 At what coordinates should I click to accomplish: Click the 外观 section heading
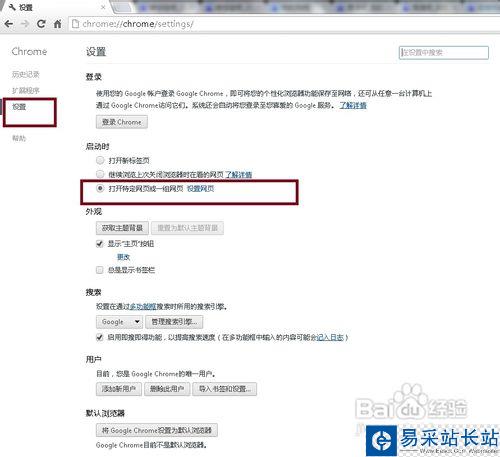pos(94,212)
